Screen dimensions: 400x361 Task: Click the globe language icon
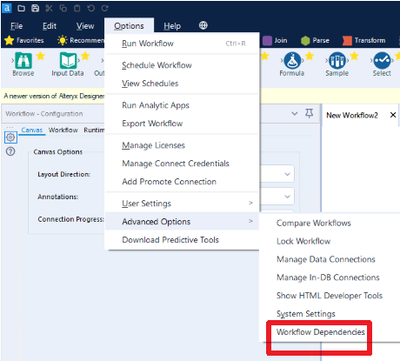coord(203,25)
